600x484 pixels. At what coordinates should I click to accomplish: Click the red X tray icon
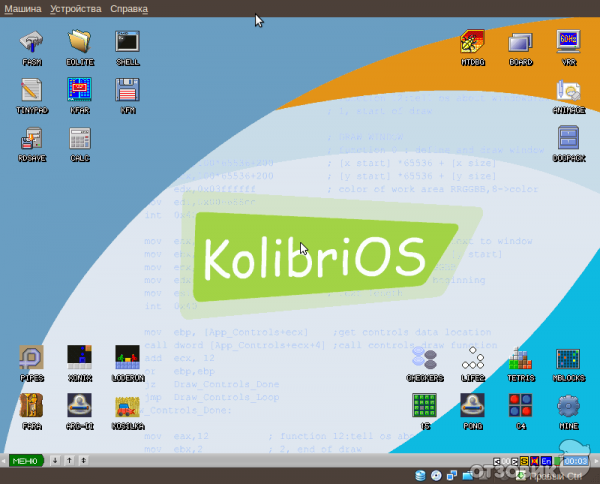[x=535, y=461]
